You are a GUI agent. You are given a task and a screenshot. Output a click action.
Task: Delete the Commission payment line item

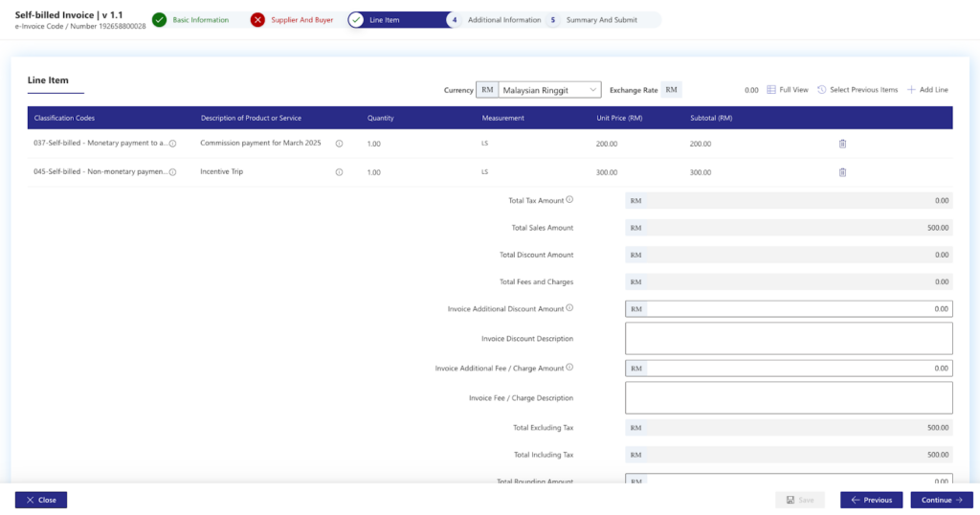pos(842,144)
